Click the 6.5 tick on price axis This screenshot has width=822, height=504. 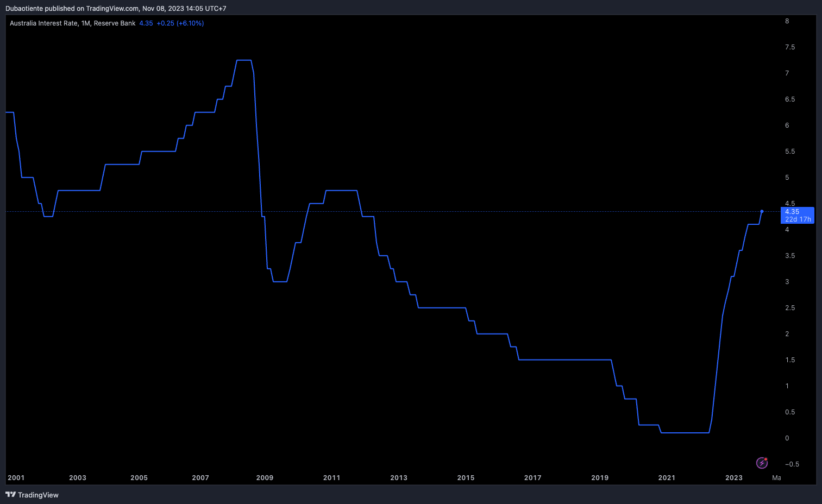(x=790, y=99)
